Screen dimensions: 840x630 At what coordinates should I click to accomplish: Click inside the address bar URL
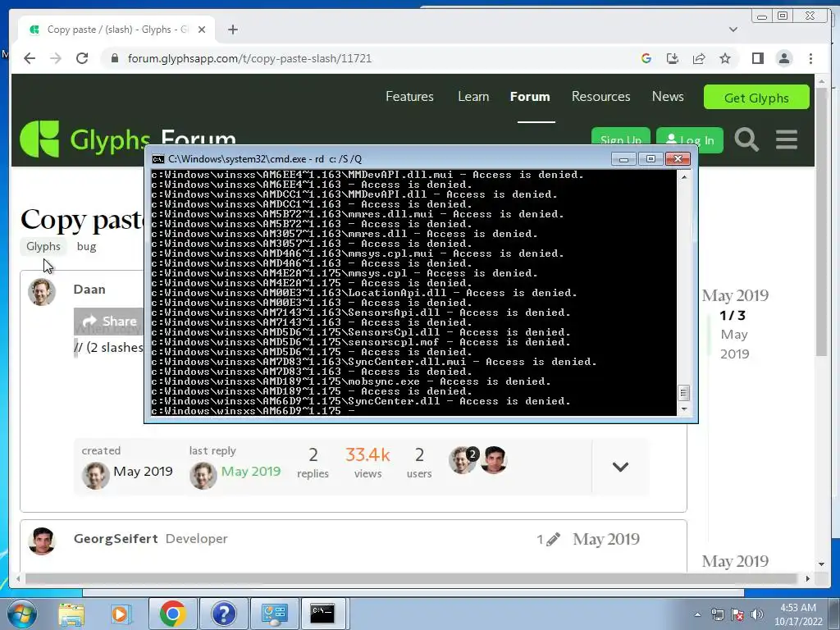point(249,58)
